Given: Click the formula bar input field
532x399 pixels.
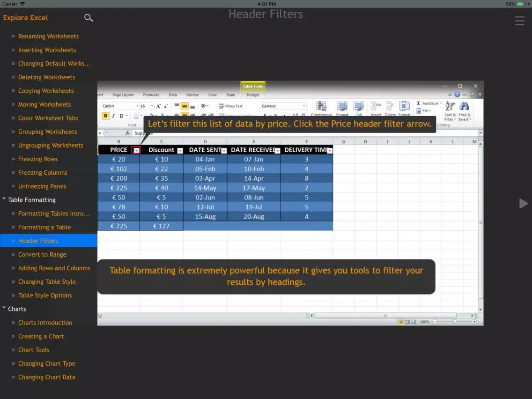Looking at the screenshot, I should [305, 133].
